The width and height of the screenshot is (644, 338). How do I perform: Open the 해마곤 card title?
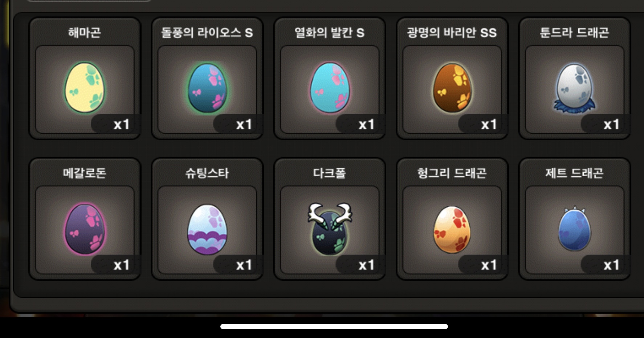[85, 33]
